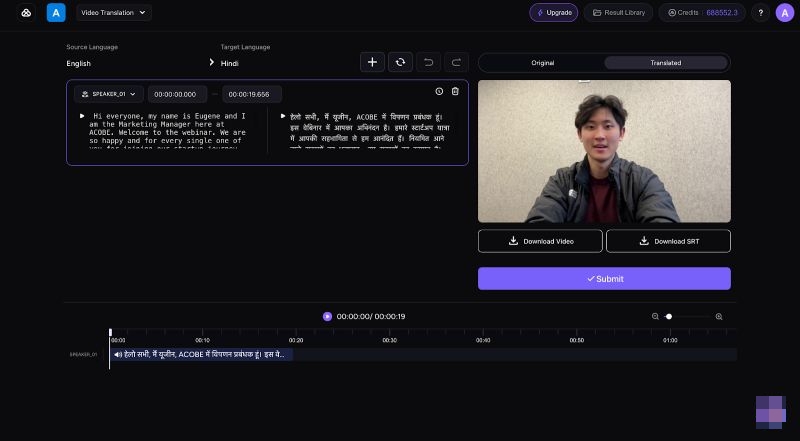Open the help question mark icon
The image size is (800, 441).
point(760,13)
